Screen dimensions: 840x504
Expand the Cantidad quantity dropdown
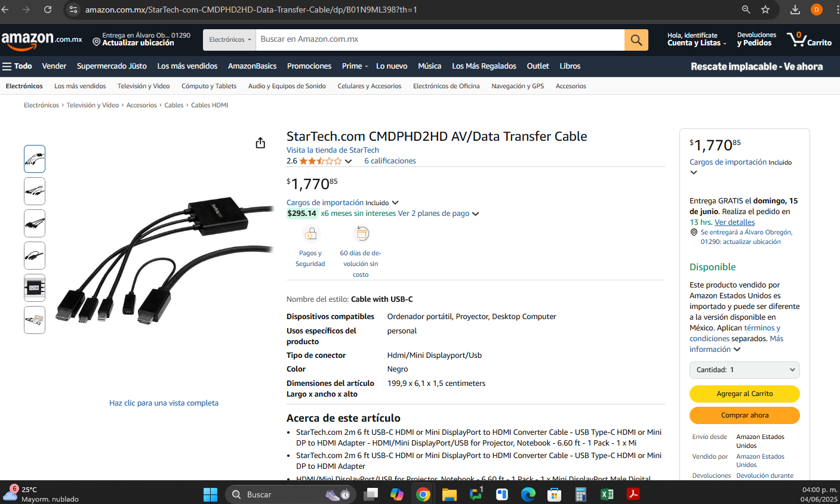point(744,370)
